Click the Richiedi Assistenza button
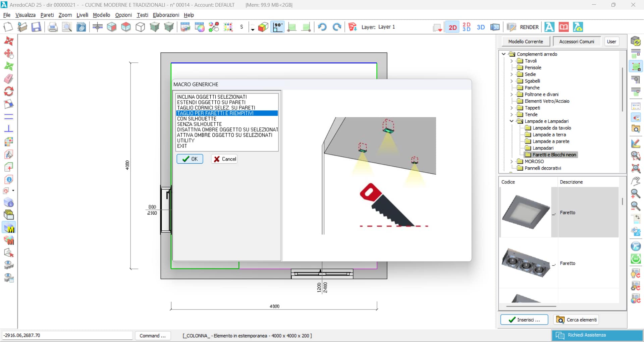644x342 pixels. click(597, 335)
